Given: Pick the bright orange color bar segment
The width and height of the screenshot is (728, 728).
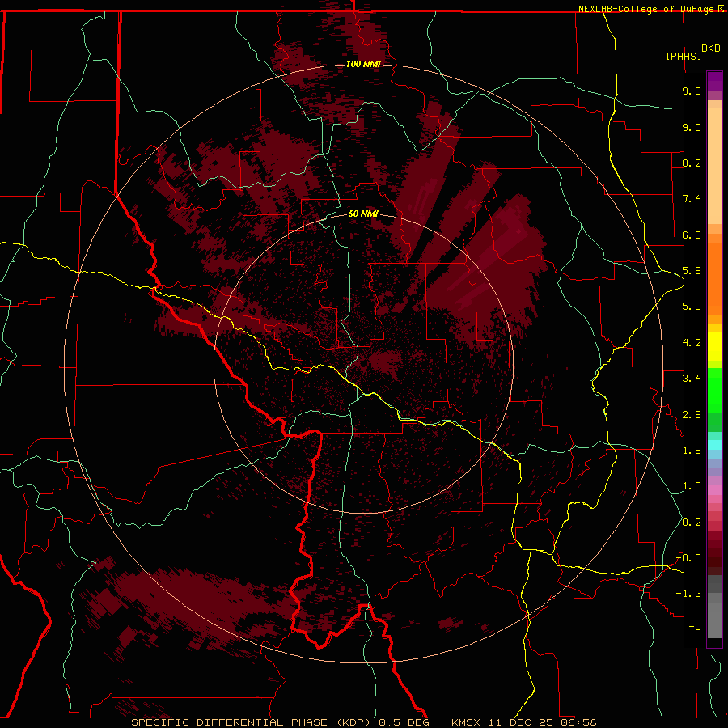Looking at the screenshot, I should coord(714,280).
